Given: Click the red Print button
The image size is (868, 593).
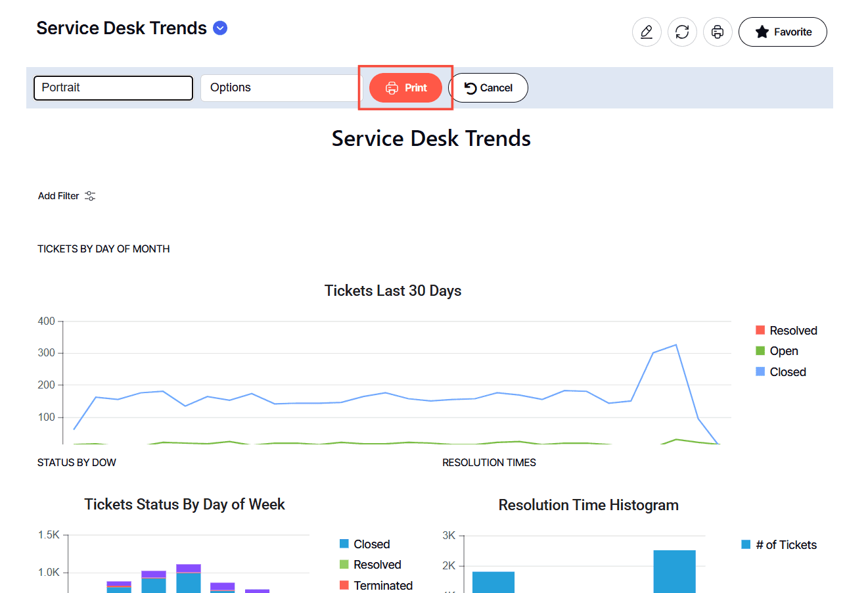Looking at the screenshot, I should click(405, 88).
